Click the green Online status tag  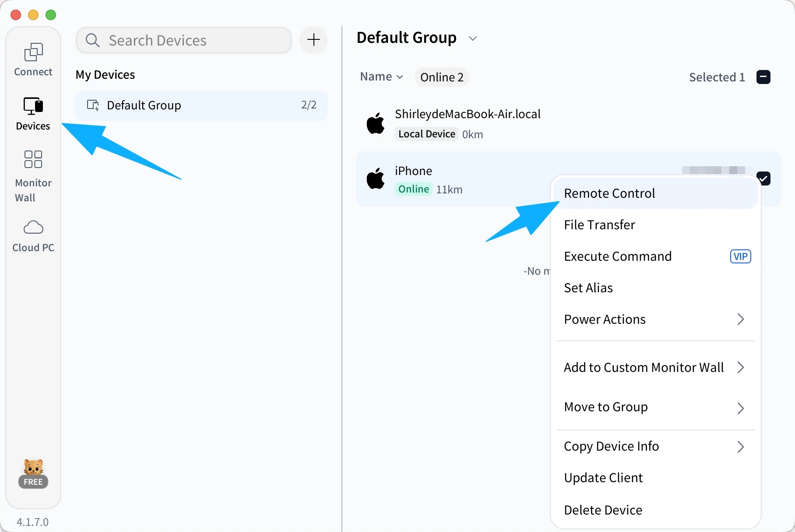(414, 189)
